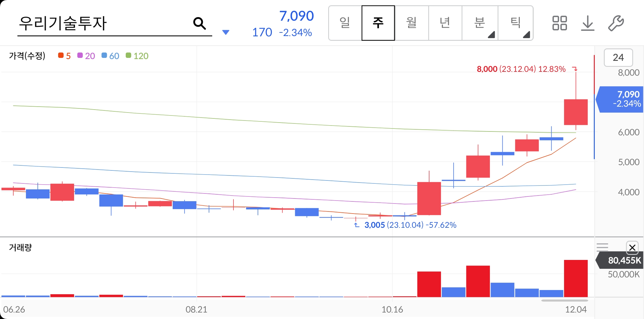This screenshot has height=319, width=644.
Task: Close the volume panel with X
Action: [632, 248]
